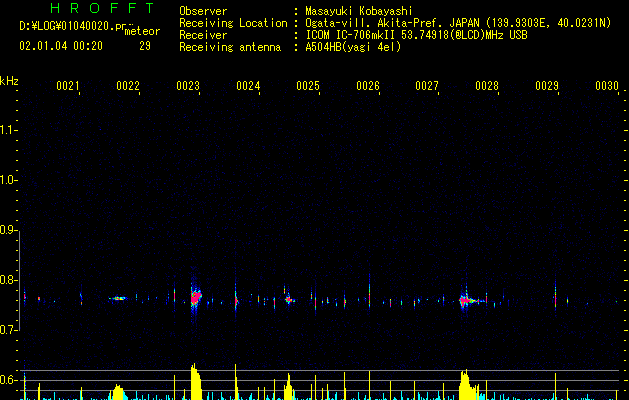Click the HROFFT title text
The width and height of the screenshot is (629, 400).
tap(102, 8)
